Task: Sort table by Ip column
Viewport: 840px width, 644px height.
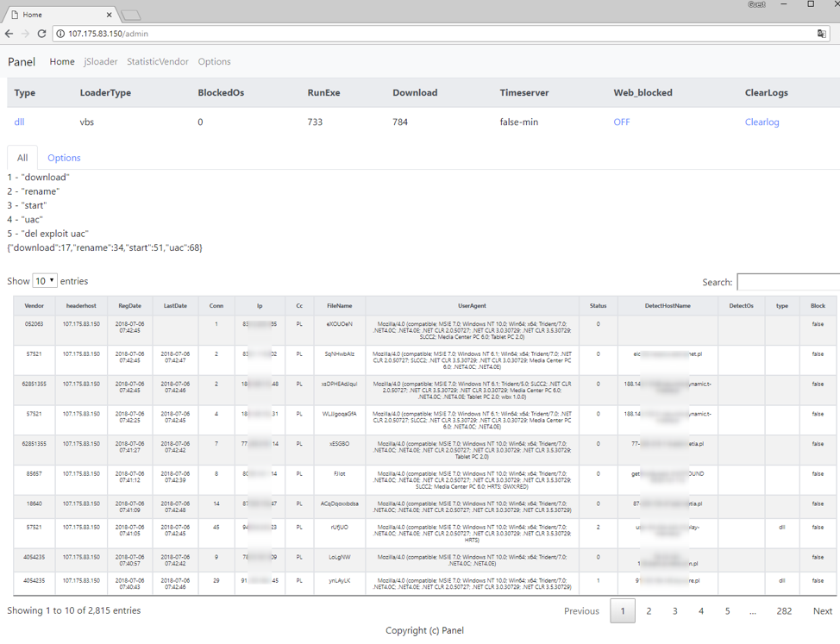Action: click(260, 306)
